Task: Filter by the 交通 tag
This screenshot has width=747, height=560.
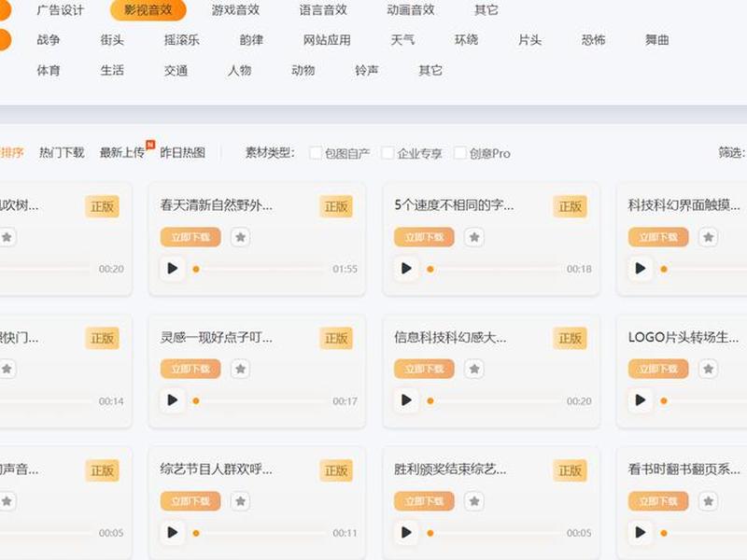Action: point(176,71)
